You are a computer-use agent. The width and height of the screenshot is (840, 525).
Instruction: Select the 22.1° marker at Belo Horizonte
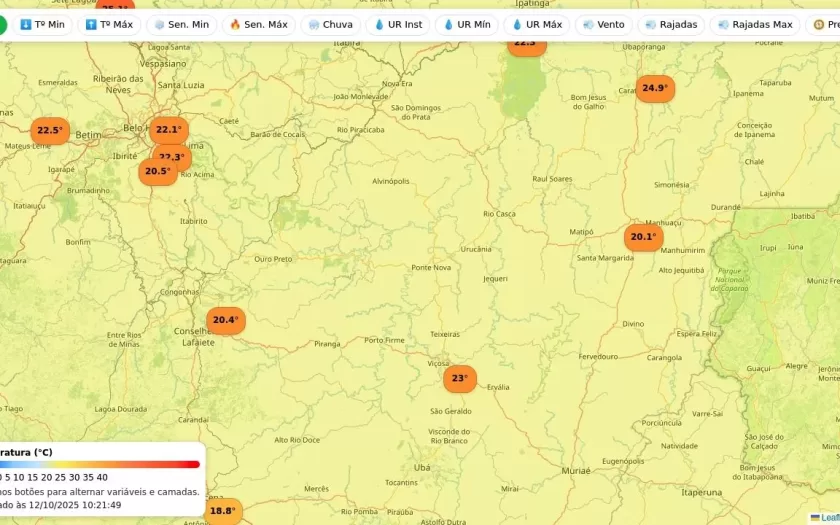(168, 129)
